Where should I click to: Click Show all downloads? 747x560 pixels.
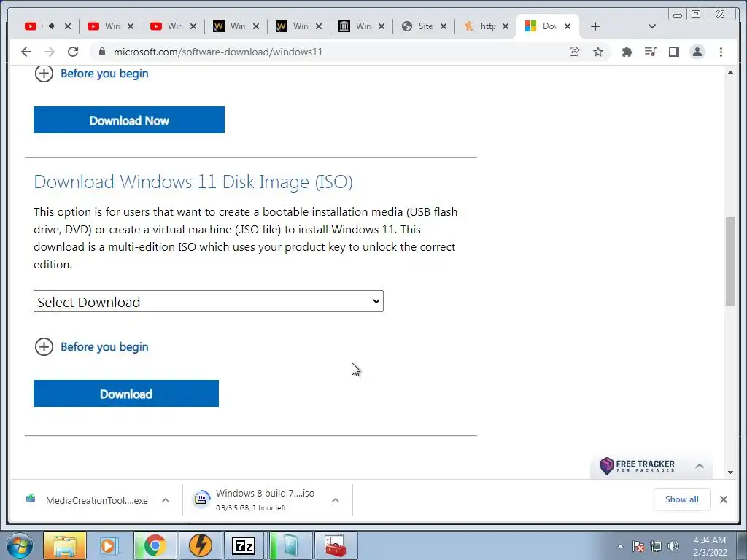[682, 499]
